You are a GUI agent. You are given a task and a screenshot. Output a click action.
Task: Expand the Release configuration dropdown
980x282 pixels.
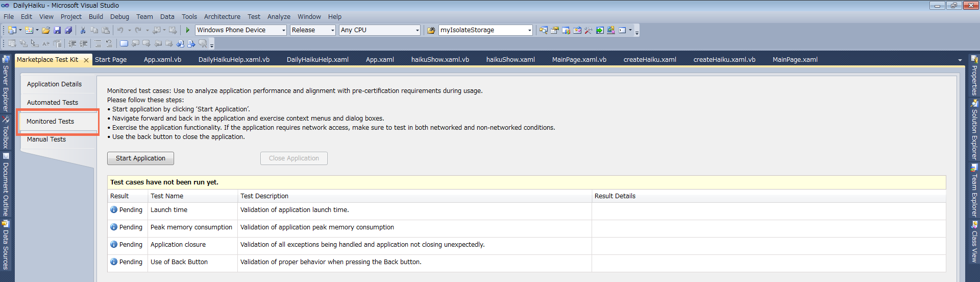click(x=332, y=30)
